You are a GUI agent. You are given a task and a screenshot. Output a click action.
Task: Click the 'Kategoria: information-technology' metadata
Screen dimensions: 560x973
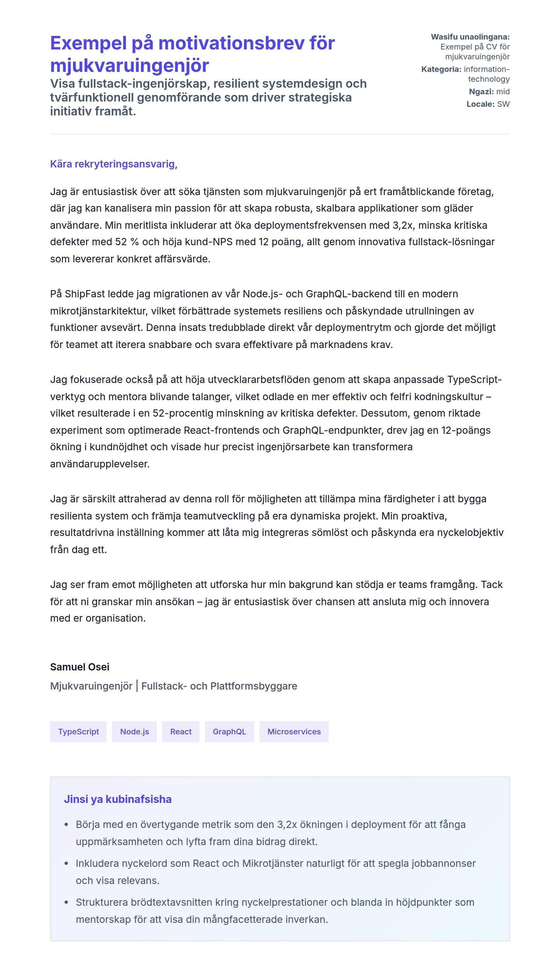(465, 74)
